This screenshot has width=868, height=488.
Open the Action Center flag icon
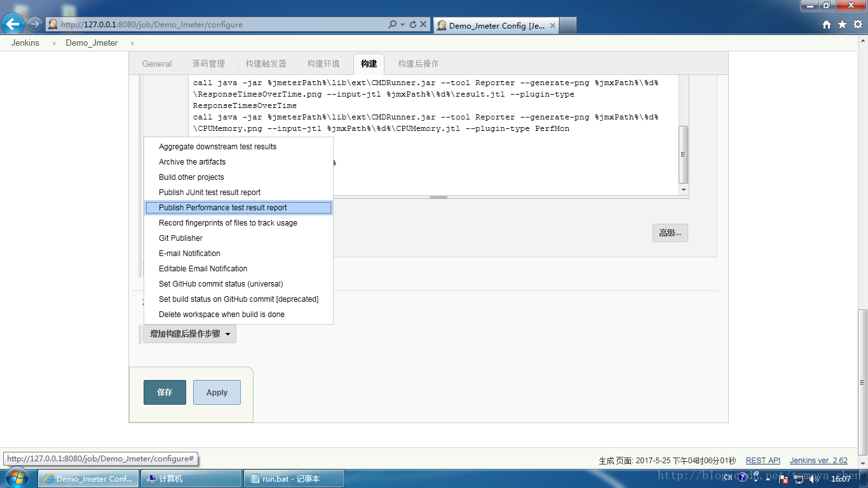tap(784, 478)
